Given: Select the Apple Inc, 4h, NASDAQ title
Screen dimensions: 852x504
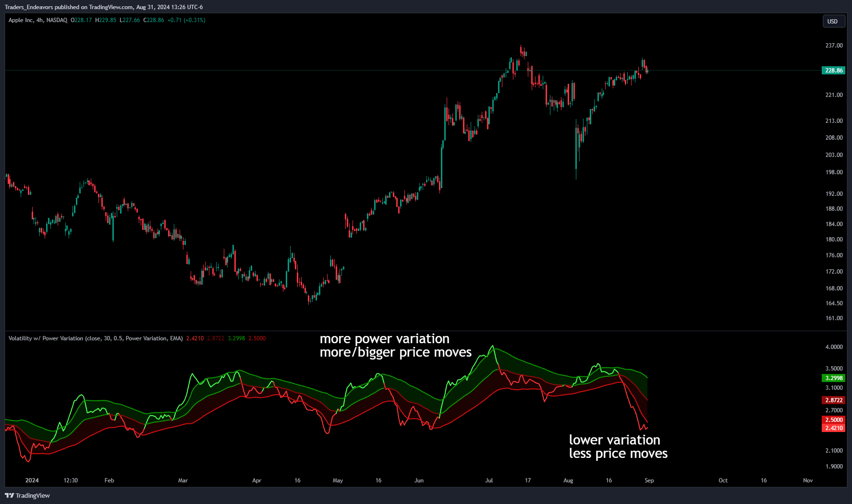Looking at the screenshot, I should pos(38,20).
